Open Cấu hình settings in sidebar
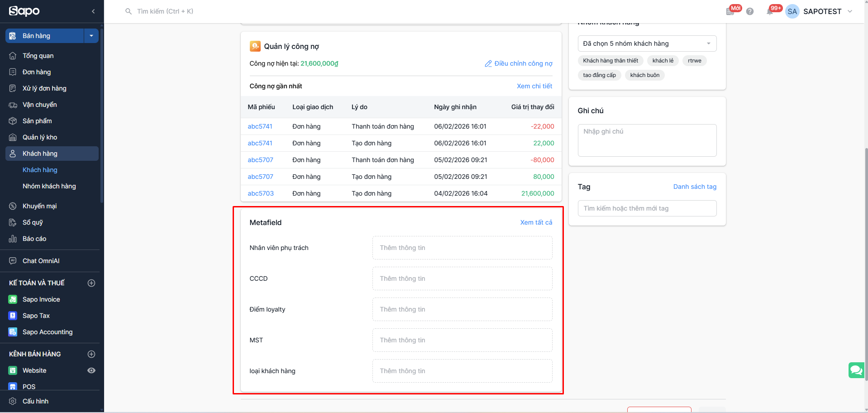The image size is (868, 413). pyautogui.click(x=35, y=401)
